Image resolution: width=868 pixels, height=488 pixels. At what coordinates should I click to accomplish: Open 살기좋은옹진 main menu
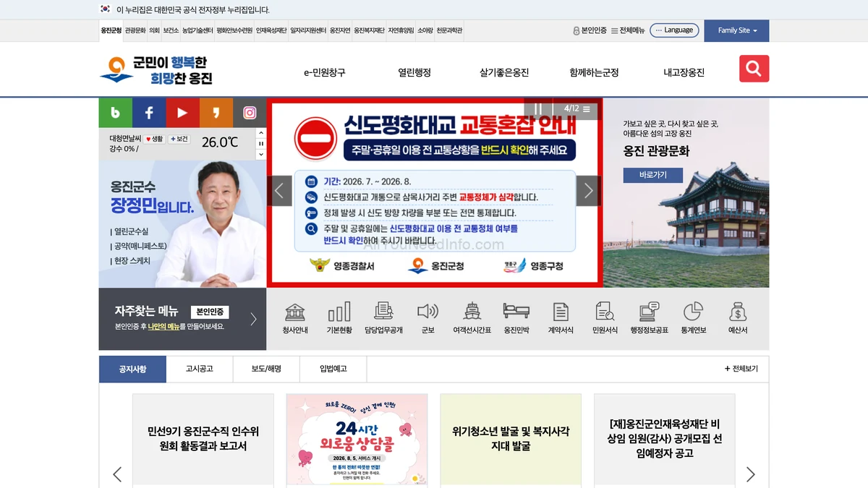point(504,72)
